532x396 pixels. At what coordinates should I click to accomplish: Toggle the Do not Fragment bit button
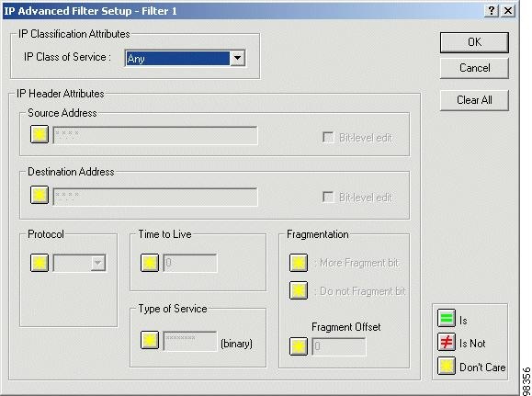[x=299, y=290]
